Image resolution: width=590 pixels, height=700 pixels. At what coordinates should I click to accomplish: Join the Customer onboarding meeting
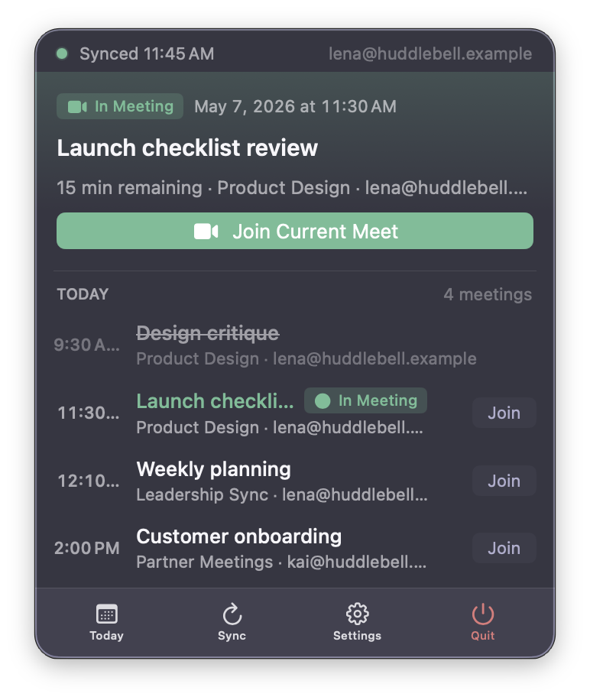[504, 548]
